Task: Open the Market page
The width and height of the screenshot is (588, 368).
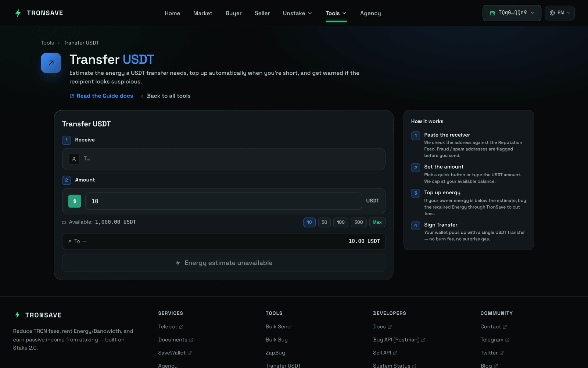Action: pyautogui.click(x=203, y=13)
